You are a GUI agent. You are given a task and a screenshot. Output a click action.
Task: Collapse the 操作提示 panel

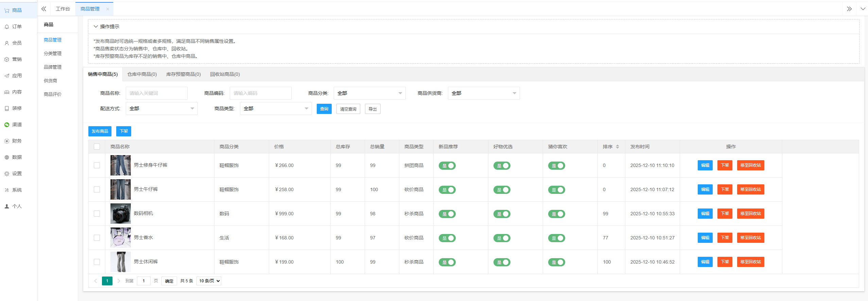[x=96, y=27]
